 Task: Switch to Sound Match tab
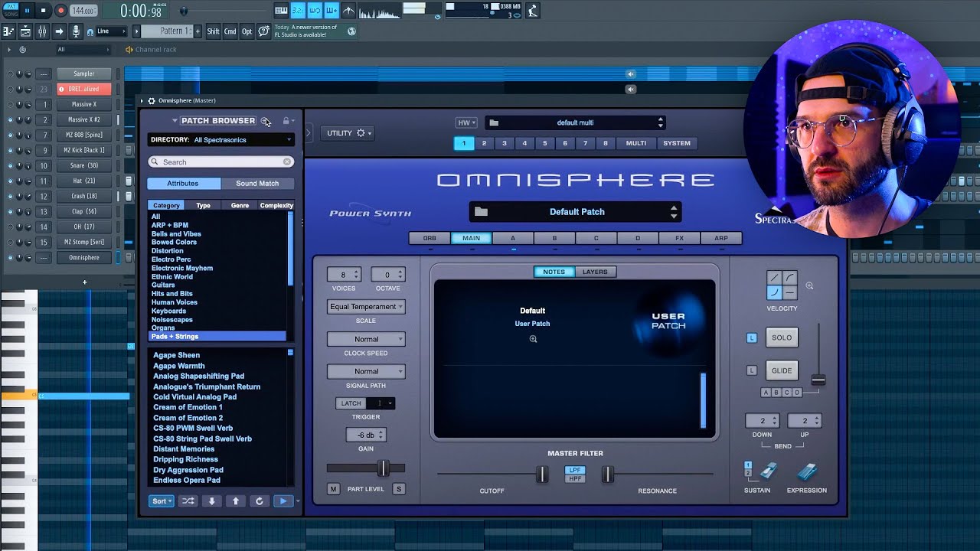tap(257, 184)
